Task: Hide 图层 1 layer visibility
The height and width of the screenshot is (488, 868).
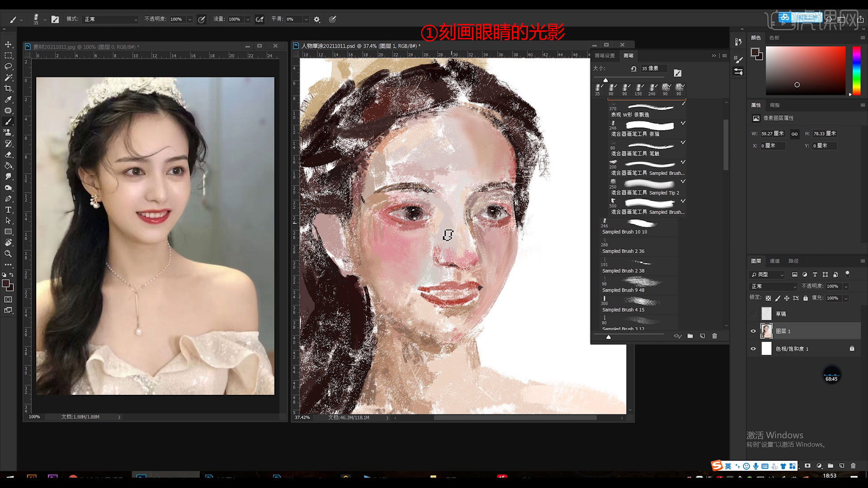Action: point(753,331)
